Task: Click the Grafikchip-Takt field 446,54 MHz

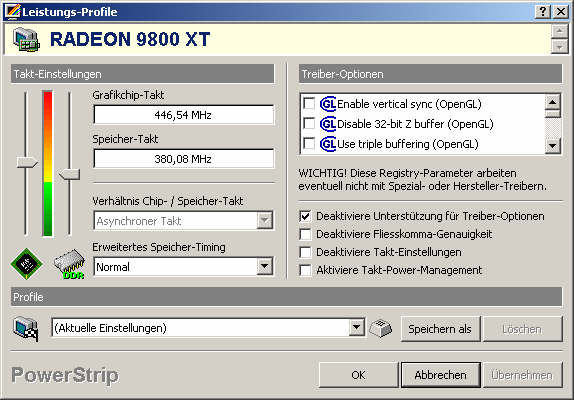Action: click(183, 115)
